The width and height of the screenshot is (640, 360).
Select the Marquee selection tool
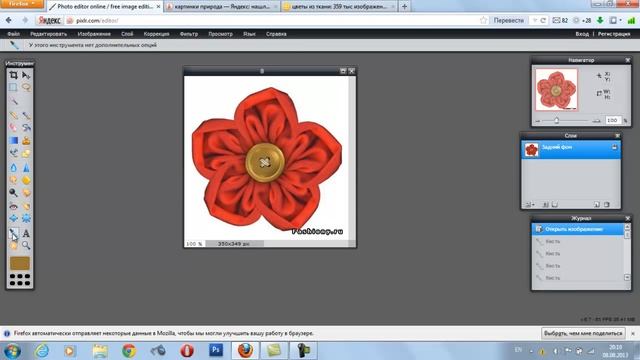13,87
